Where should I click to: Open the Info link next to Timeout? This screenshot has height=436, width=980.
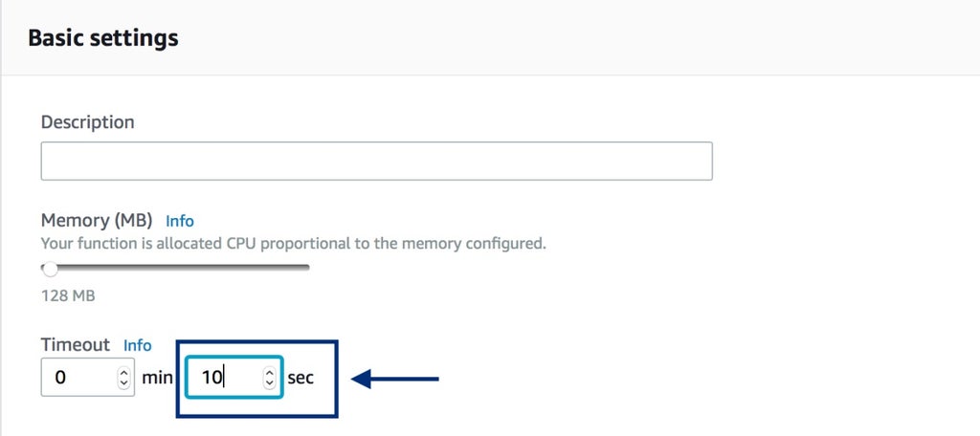pyautogui.click(x=137, y=344)
